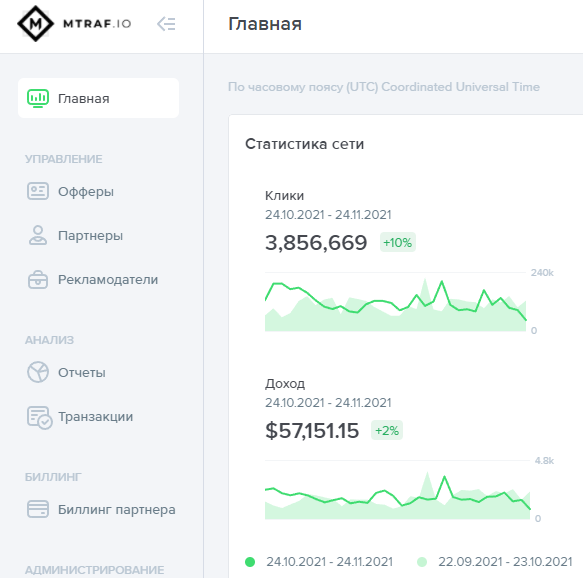
Task: Click the Отчеты pie chart icon
Action: [x=38, y=372]
